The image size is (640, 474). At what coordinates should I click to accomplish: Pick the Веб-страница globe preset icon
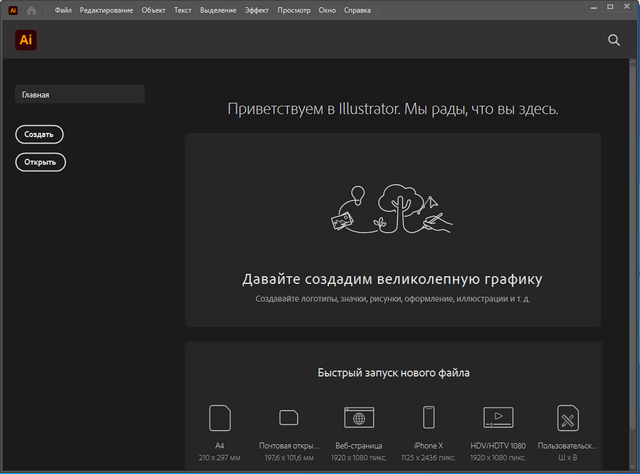359,418
